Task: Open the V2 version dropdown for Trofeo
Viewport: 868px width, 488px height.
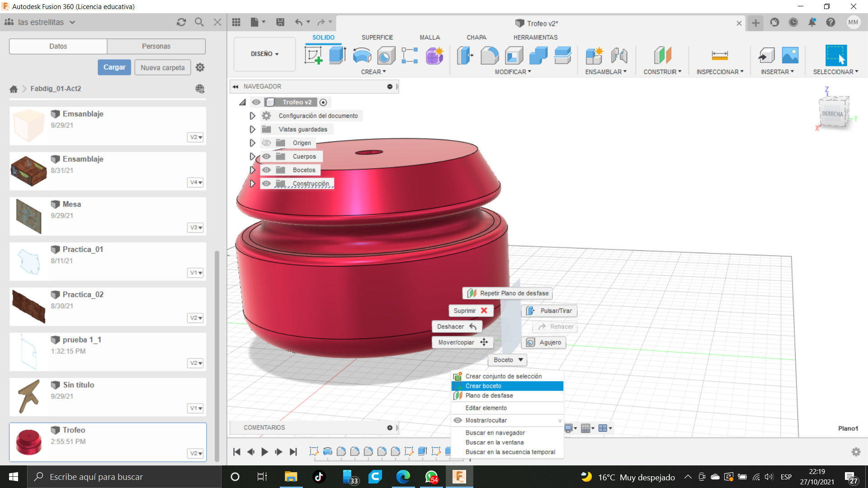Action: pyautogui.click(x=196, y=453)
